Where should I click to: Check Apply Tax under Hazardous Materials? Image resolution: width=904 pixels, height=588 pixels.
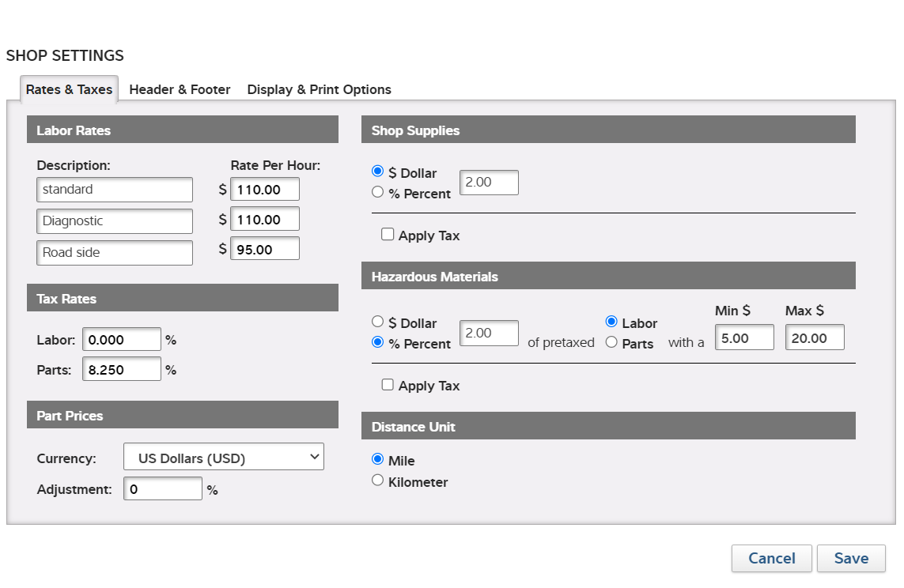click(x=388, y=384)
